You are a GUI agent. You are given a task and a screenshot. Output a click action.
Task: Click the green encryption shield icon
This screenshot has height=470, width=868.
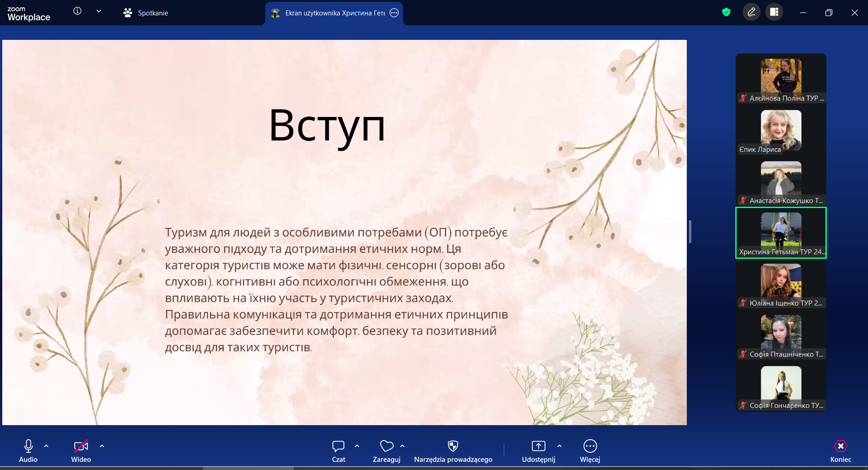tap(726, 12)
